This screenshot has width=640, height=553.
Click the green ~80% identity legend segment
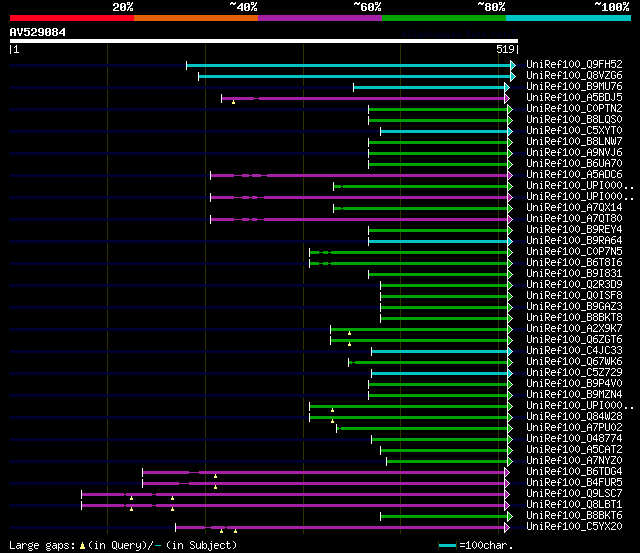(x=444, y=18)
